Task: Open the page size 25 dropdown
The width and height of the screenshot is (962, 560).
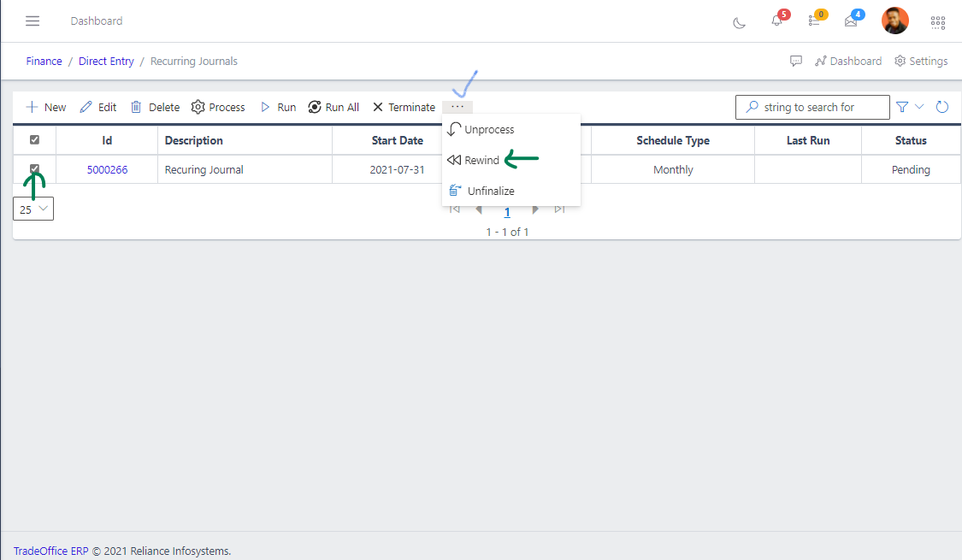Action: pos(33,209)
